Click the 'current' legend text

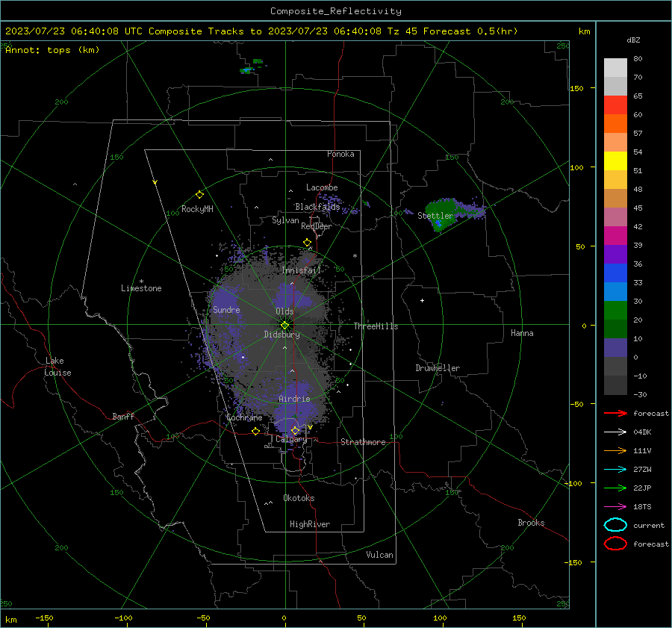click(x=649, y=526)
